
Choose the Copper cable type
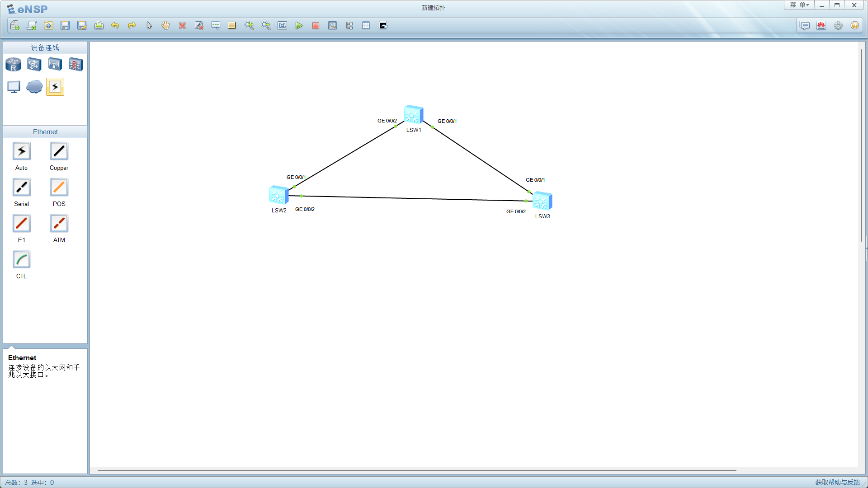click(x=59, y=151)
